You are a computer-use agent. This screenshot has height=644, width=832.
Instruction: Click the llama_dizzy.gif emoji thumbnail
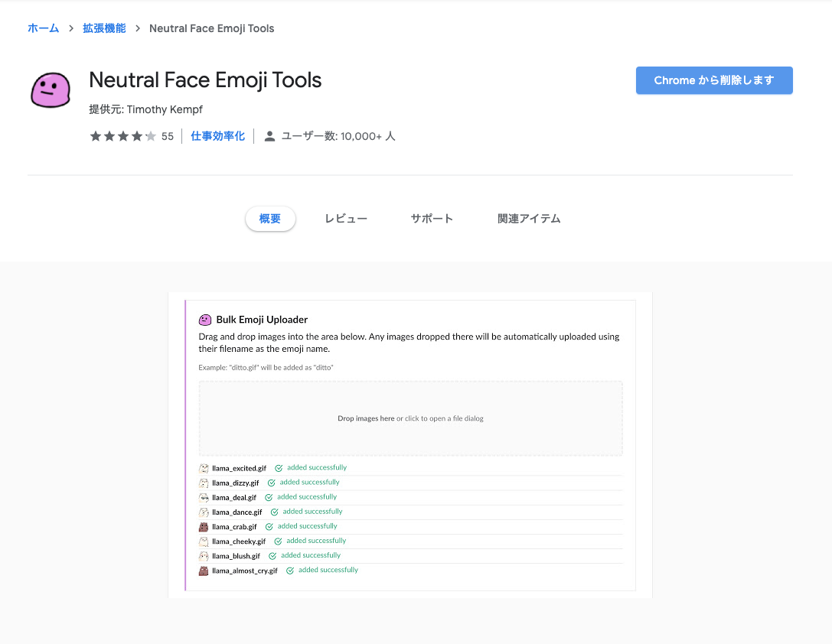(x=204, y=483)
